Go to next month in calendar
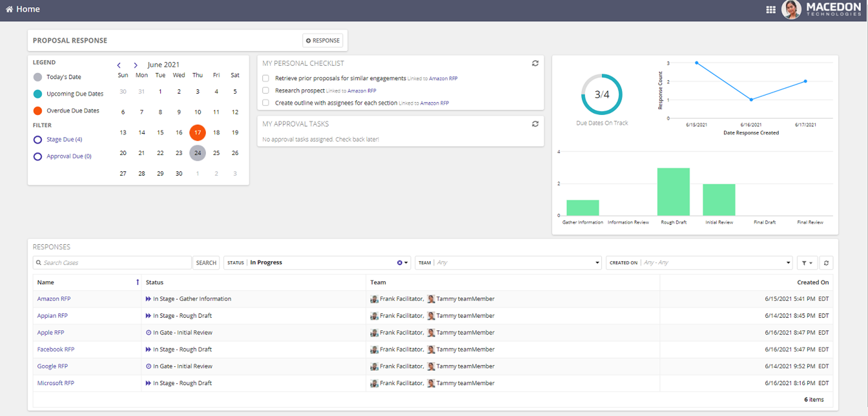Screen dimensions: 868x416 [135, 65]
